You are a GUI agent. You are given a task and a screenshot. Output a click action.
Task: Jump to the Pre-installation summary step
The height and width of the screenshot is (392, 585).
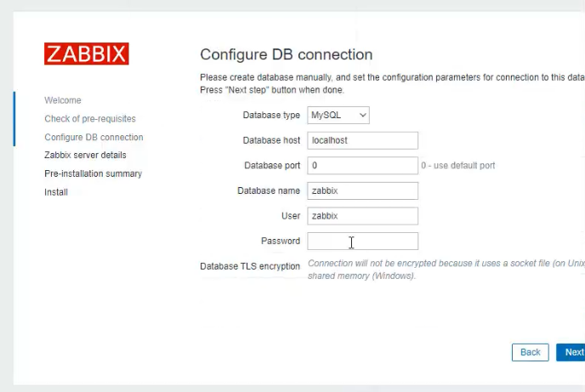93,173
